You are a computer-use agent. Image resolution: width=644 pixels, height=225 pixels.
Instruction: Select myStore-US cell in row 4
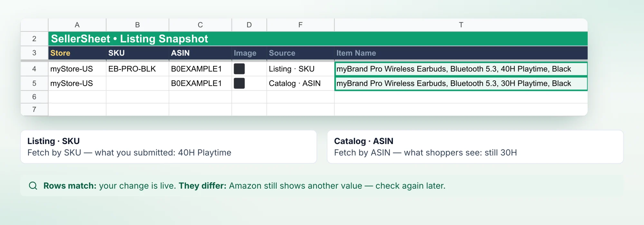coord(77,69)
